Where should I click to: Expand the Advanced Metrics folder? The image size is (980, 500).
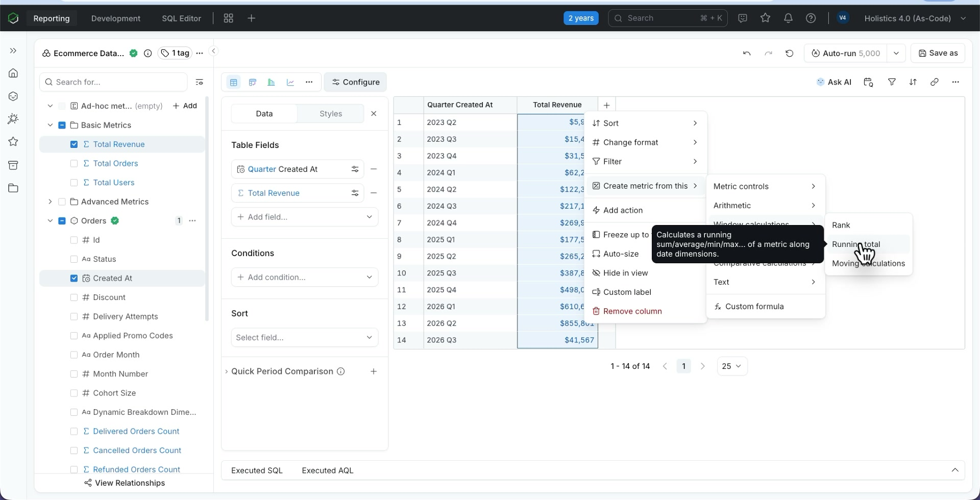click(50, 202)
